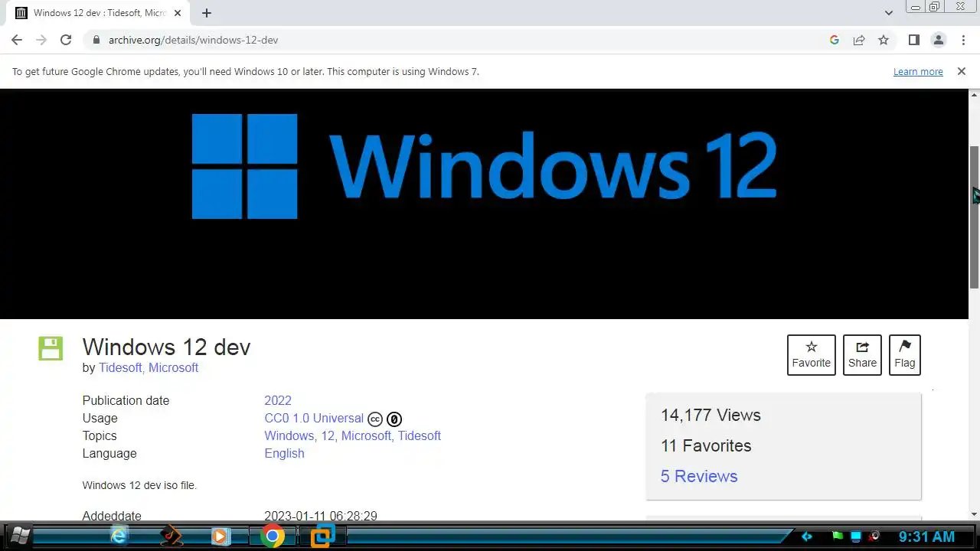
Task: Dismiss the Chrome update notification bar
Action: 961,71
